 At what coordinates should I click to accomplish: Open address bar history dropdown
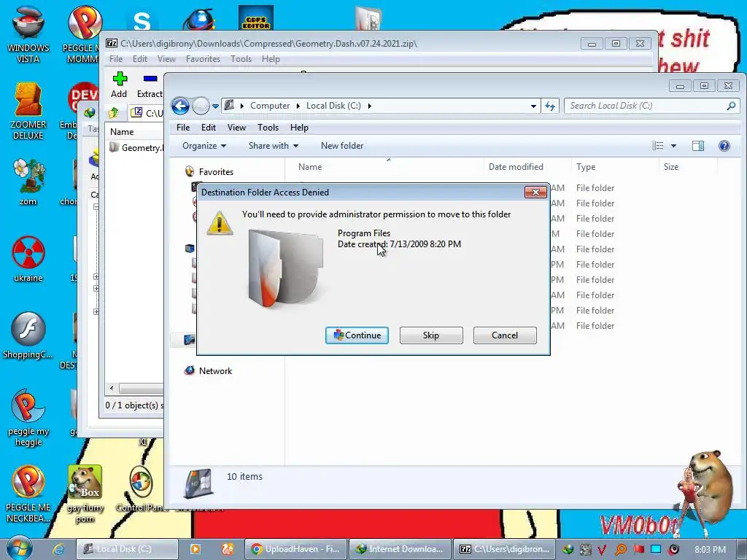(x=533, y=106)
